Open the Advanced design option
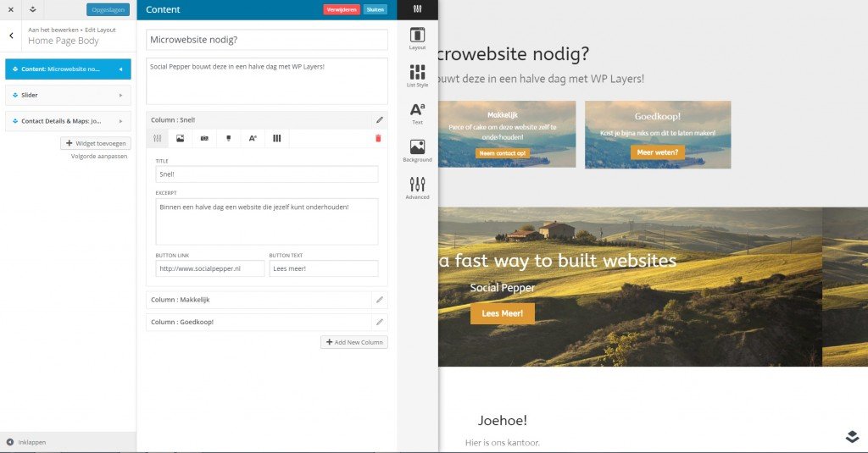 (417, 188)
